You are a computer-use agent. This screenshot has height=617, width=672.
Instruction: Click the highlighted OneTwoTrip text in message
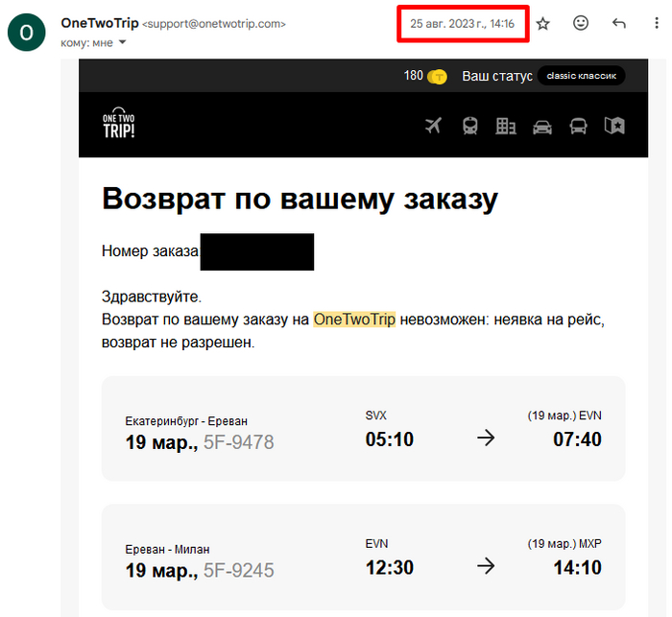point(354,320)
